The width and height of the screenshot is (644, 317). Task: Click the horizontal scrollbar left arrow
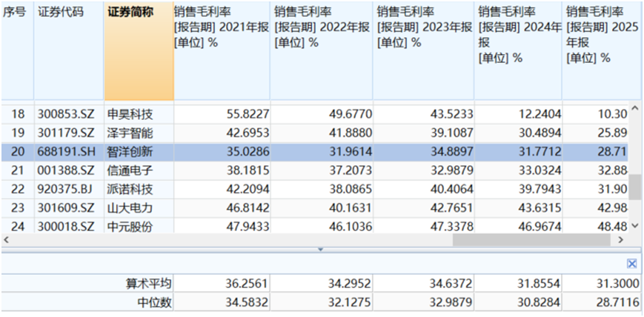point(6,239)
